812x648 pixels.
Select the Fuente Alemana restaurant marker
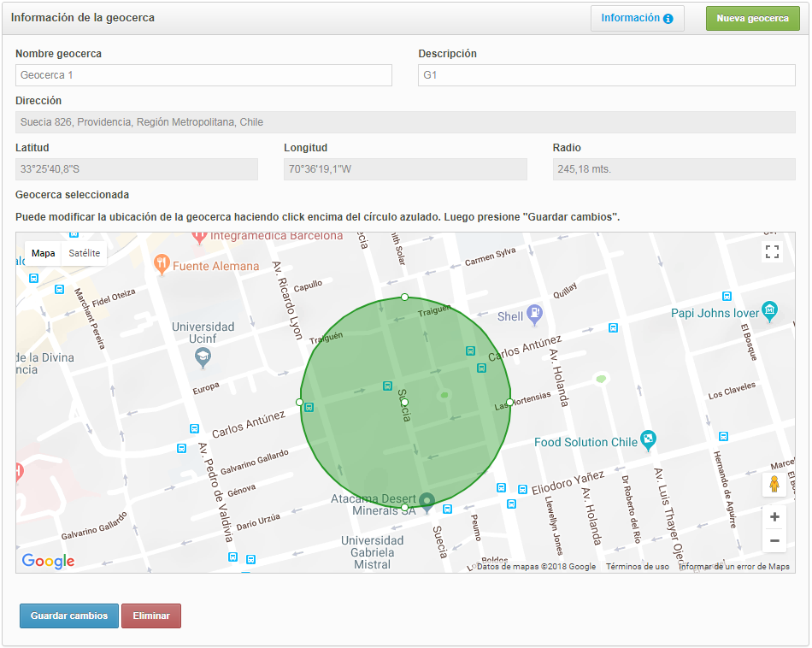[x=162, y=264]
